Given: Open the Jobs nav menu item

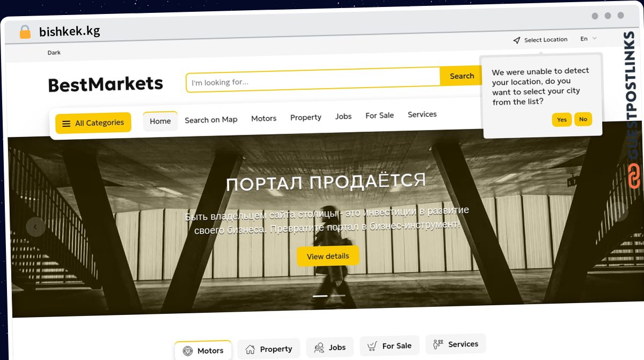Looking at the screenshot, I should [x=343, y=116].
